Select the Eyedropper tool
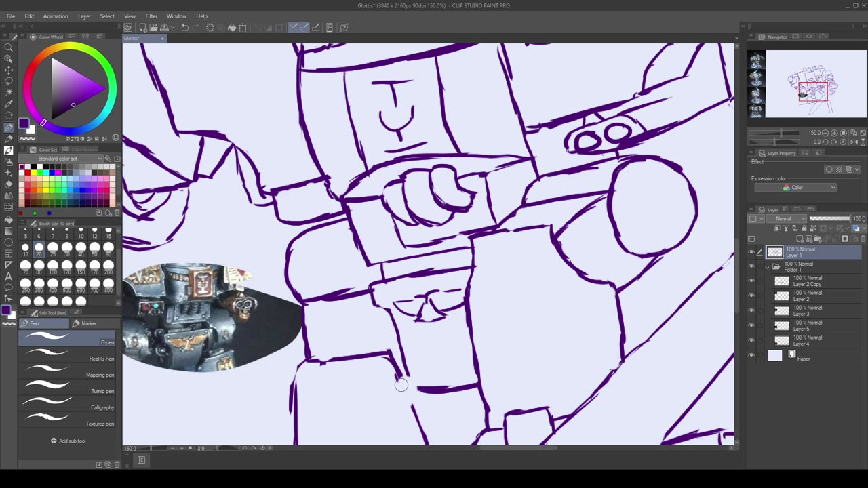This screenshot has width=868, height=488. pyautogui.click(x=8, y=104)
